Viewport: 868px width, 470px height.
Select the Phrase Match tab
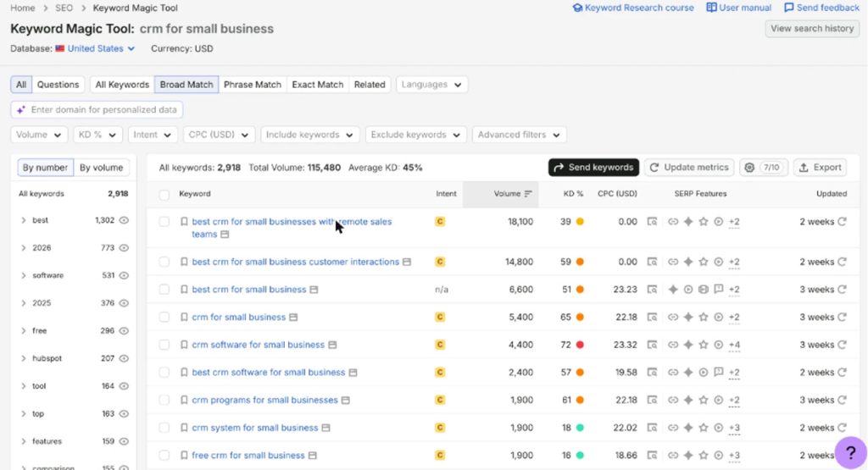click(x=253, y=85)
